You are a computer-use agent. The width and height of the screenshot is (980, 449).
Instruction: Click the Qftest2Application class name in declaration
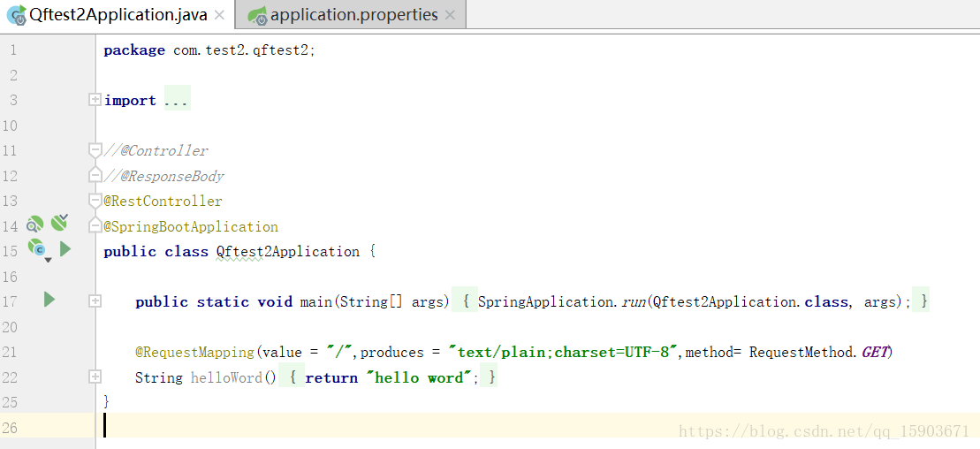click(287, 251)
